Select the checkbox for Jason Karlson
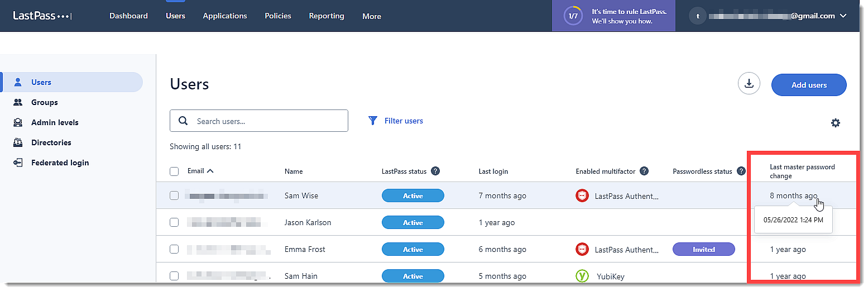This screenshot has height=291, width=868. coord(174,222)
